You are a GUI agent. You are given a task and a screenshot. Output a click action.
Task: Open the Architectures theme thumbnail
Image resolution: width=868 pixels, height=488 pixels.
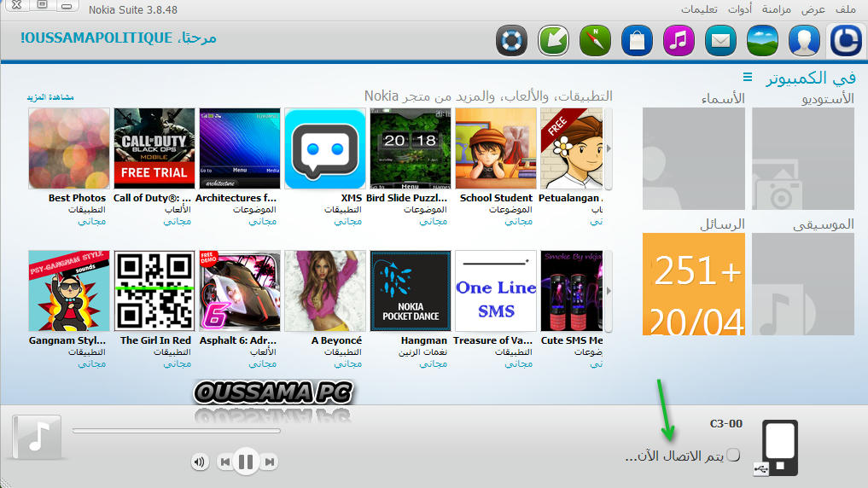click(x=240, y=148)
